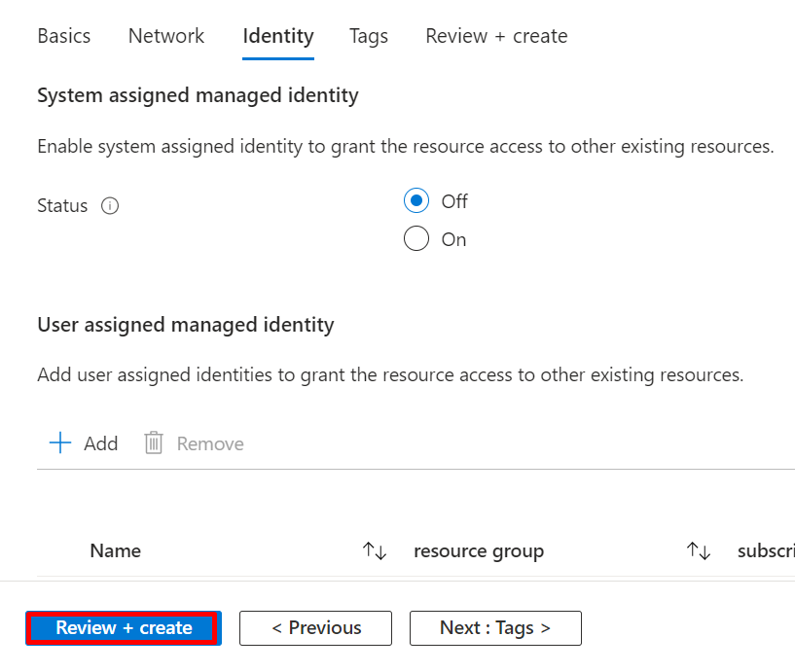Click the Name column header

(x=116, y=551)
